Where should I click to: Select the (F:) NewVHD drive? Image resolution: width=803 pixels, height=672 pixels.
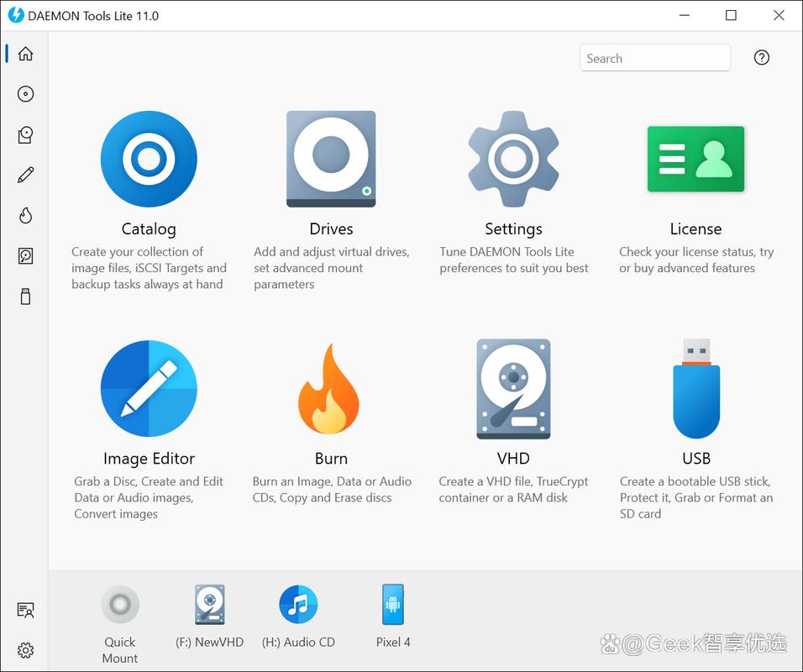tap(210, 604)
